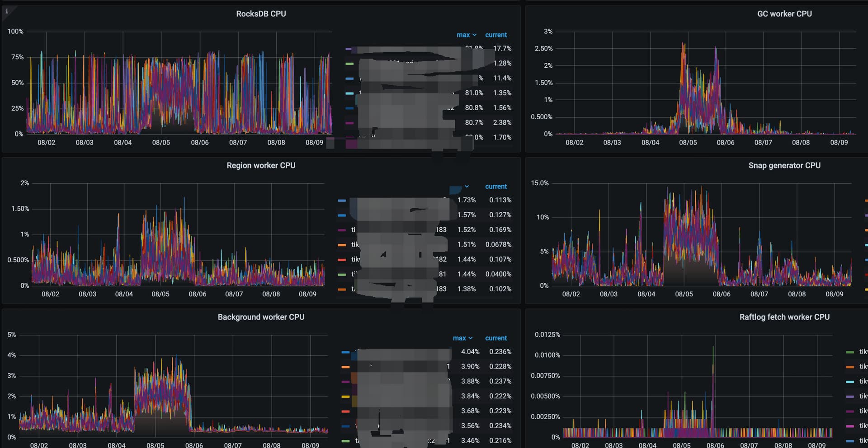The image size is (868, 448).
Task: Open the GC worker CPU panel menu
Action: (x=784, y=14)
